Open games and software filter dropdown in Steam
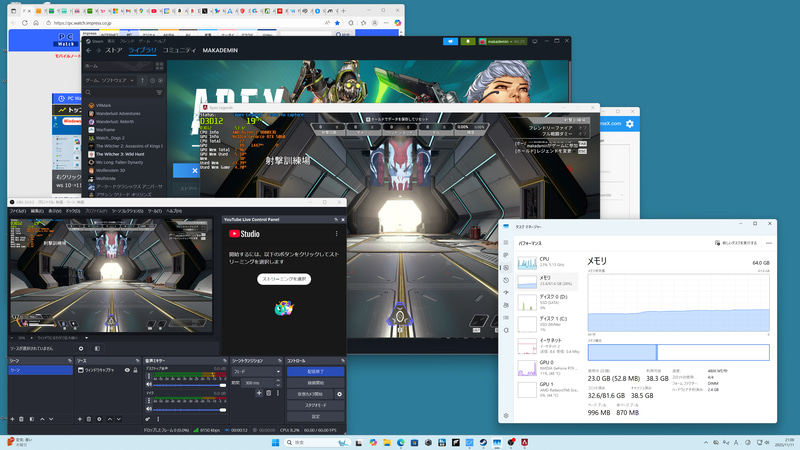 (110, 80)
